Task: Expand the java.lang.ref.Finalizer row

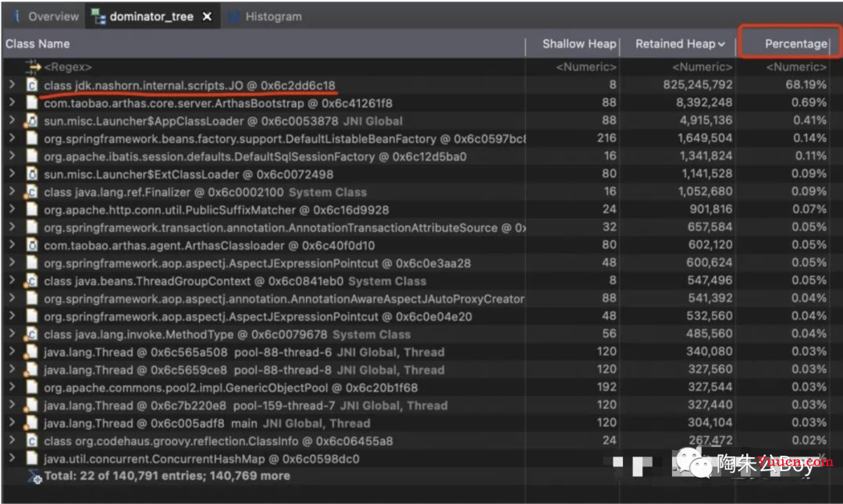Action: (x=12, y=191)
